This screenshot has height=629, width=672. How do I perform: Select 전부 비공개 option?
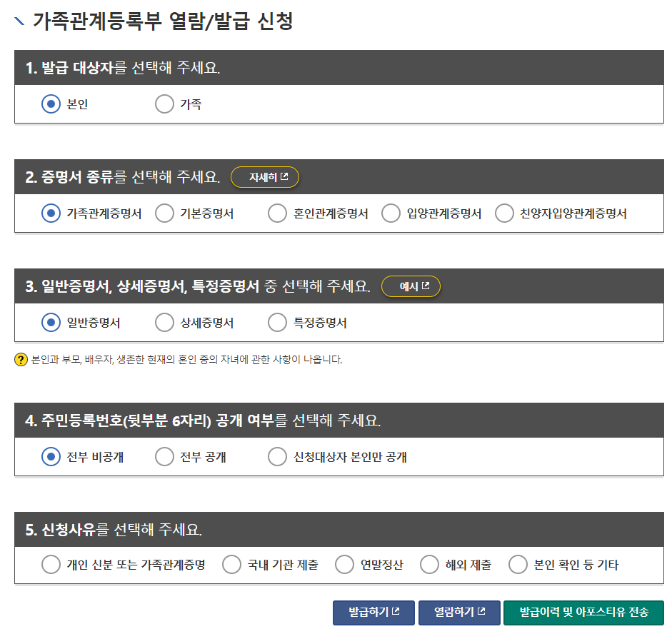[x=51, y=457]
